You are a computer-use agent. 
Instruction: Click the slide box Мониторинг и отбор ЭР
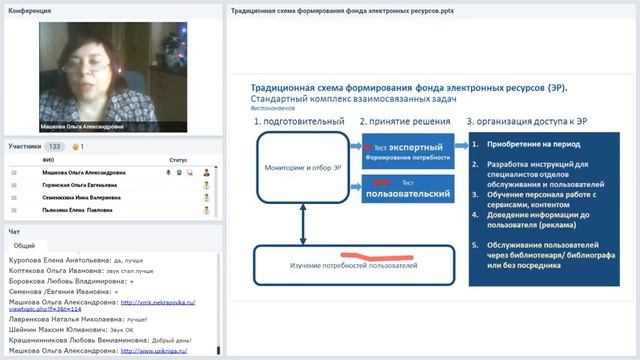[303, 167]
